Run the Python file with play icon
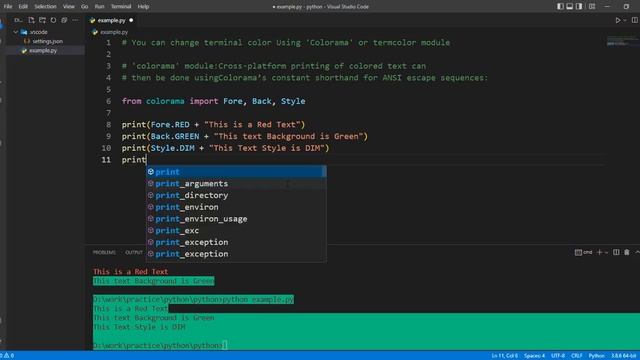This screenshot has height=360, width=640. 618,20
